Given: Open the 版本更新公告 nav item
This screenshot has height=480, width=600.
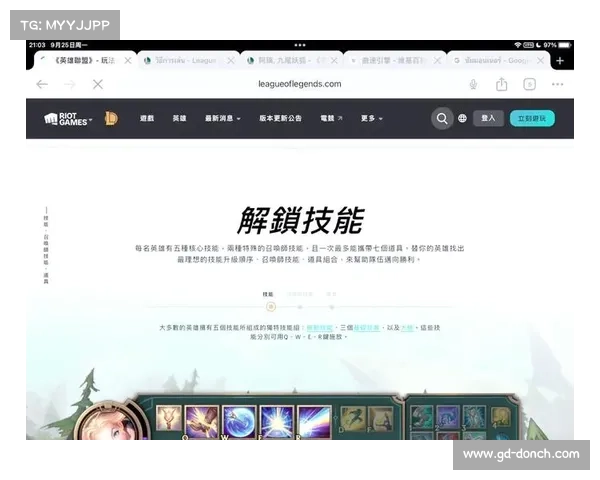Looking at the screenshot, I should pyautogui.click(x=280, y=119).
